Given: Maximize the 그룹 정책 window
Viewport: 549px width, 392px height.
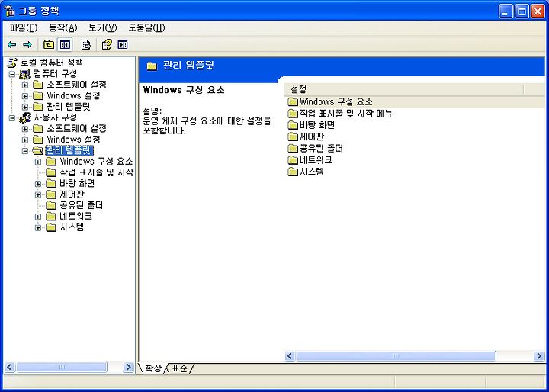Looking at the screenshot, I should pos(522,11).
